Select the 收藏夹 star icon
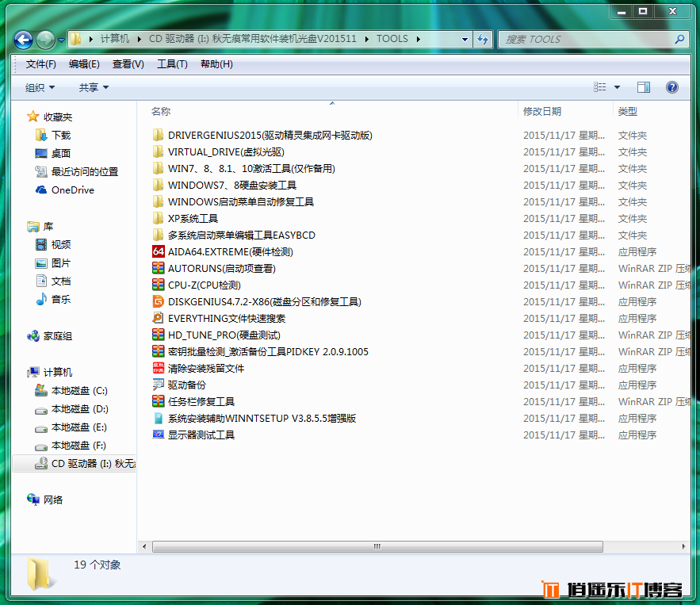The height and width of the screenshot is (605, 700). pos(33,117)
